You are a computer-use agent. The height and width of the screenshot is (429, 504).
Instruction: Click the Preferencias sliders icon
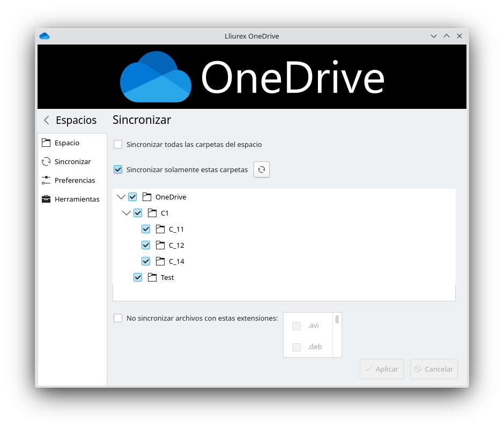pyautogui.click(x=46, y=180)
